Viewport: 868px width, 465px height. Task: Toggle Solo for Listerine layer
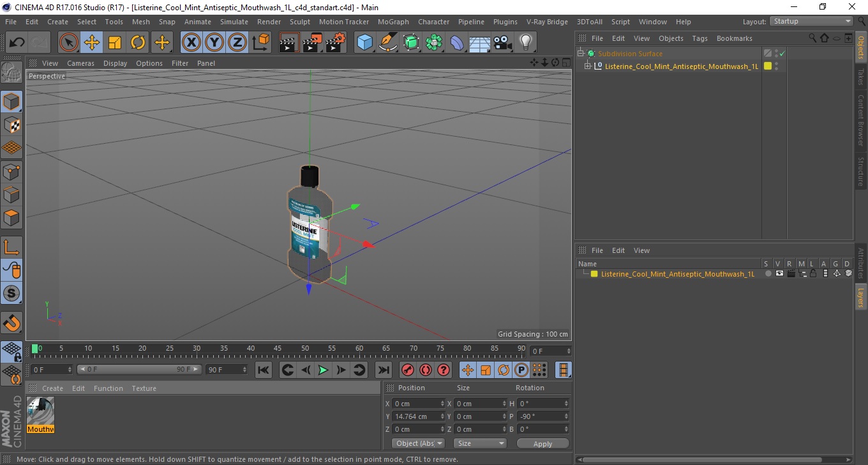[768, 273]
